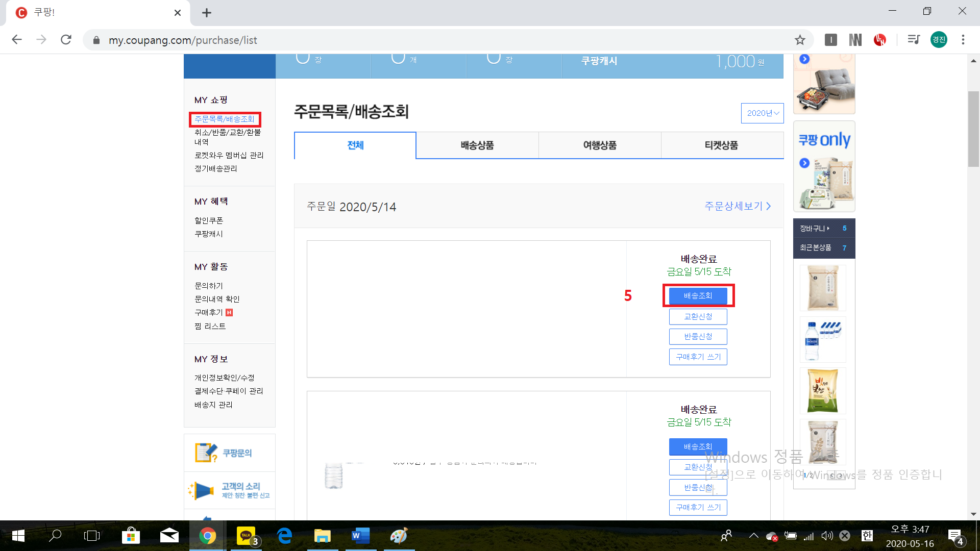Expand 장바구니 arrow in side panel

[828, 228]
